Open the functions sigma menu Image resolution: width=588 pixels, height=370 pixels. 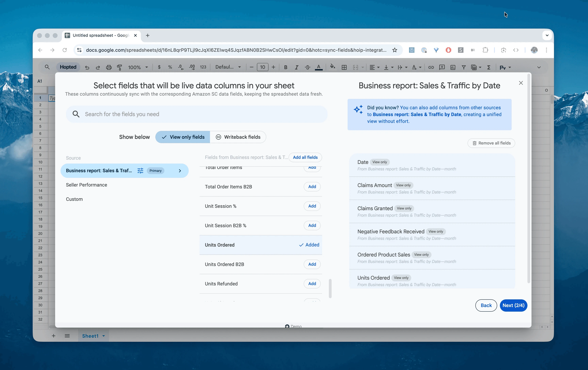point(489,67)
